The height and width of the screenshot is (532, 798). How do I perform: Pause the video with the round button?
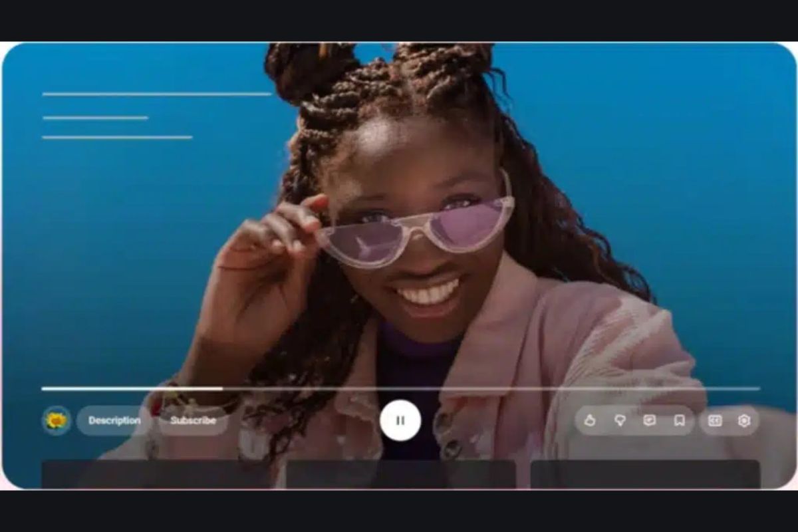[x=400, y=420]
